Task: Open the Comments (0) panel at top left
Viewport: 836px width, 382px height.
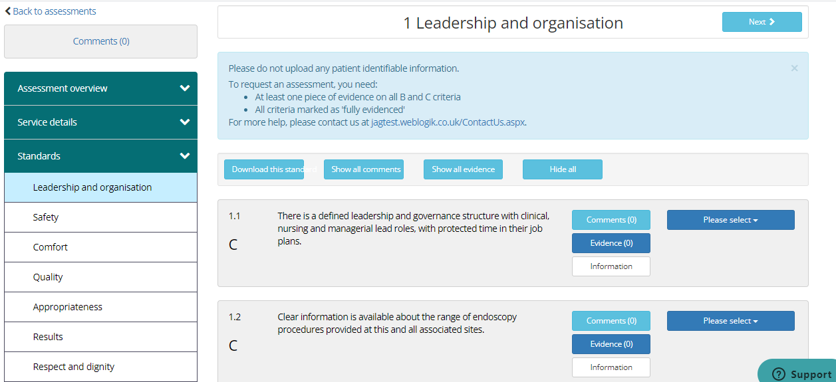Action: point(101,42)
